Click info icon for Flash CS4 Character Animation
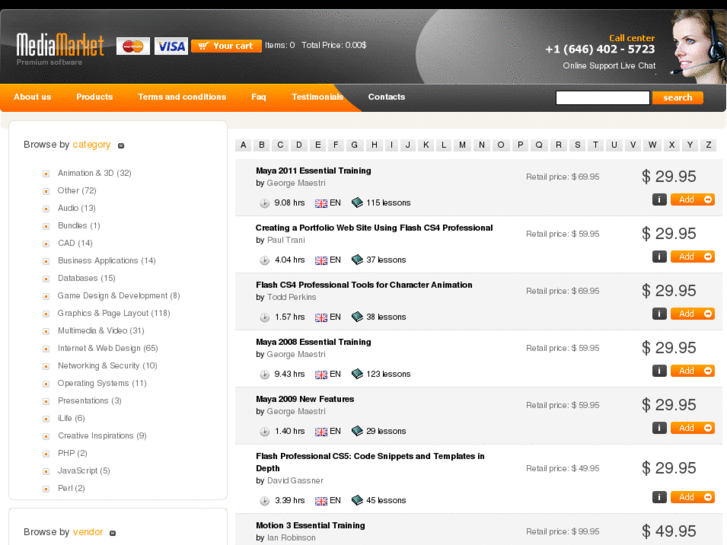This screenshot has height=545, width=727. click(659, 314)
